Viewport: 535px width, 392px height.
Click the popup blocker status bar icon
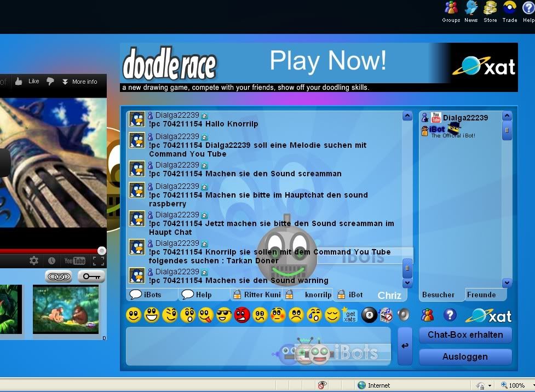(x=322, y=385)
